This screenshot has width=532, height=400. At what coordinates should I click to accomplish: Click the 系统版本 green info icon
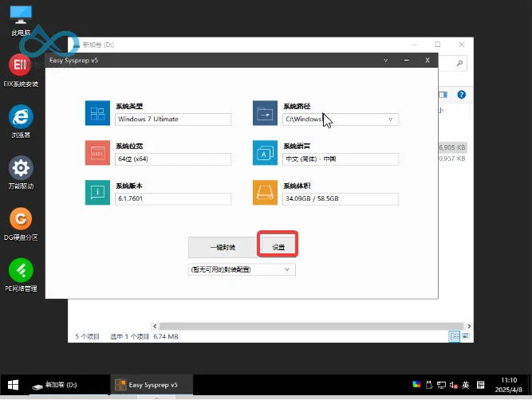[x=97, y=193]
